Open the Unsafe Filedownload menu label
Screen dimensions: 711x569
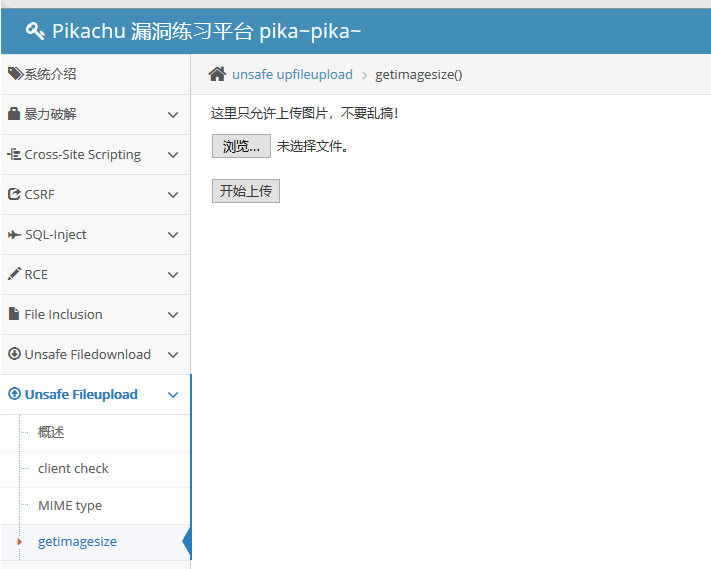coord(88,354)
